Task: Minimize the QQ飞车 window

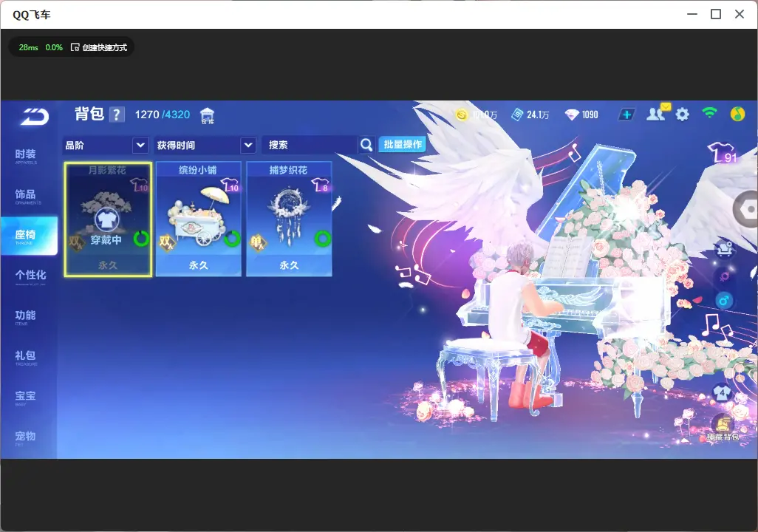Action: [x=692, y=15]
